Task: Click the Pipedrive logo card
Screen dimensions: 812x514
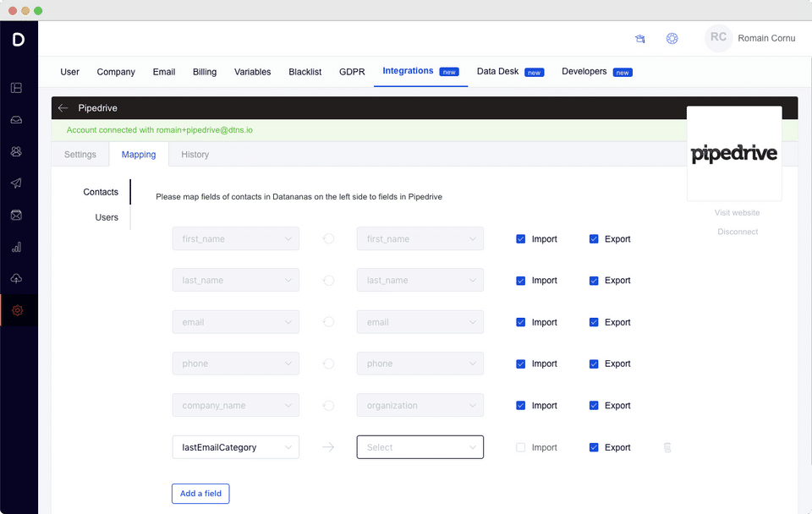Action: [x=734, y=153]
